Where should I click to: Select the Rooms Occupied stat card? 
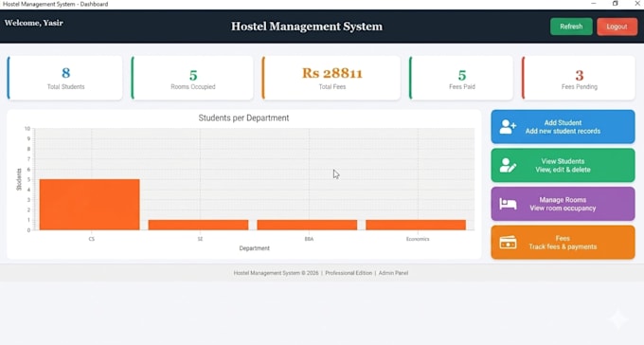(x=192, y=78)
